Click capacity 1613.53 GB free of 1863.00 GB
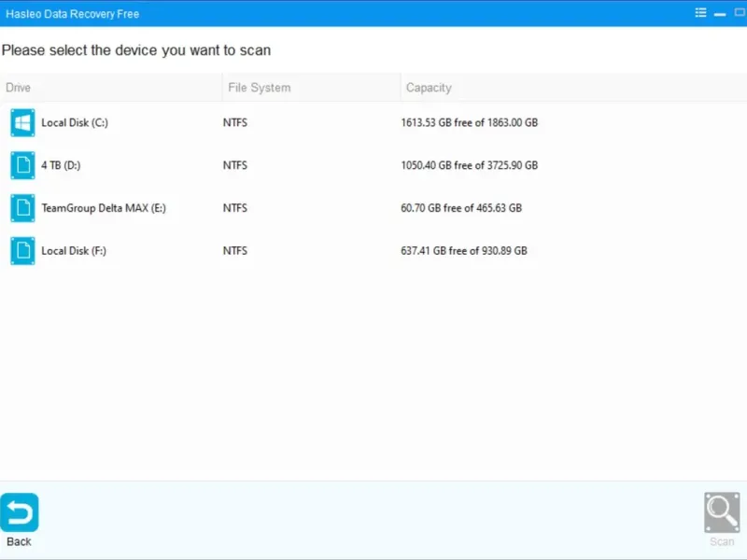Viewport: 747px width, 560px height. pos(470,123)
